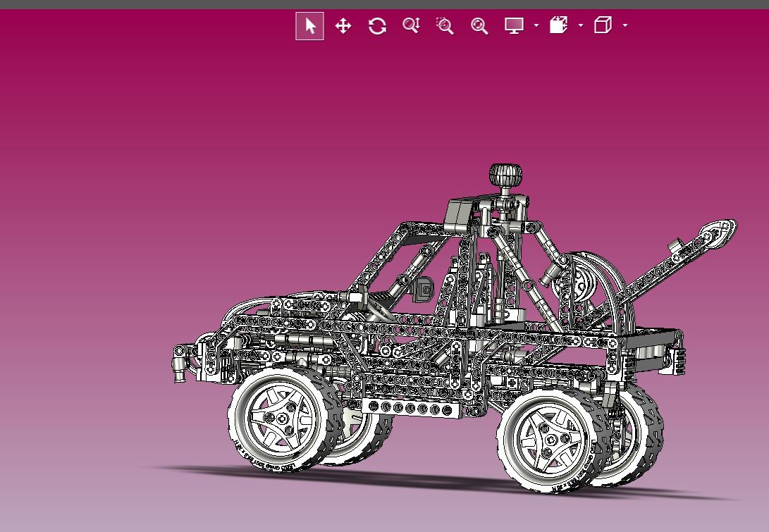Click the display settings monitor icon
769x532 pixels.
(514, 25)
